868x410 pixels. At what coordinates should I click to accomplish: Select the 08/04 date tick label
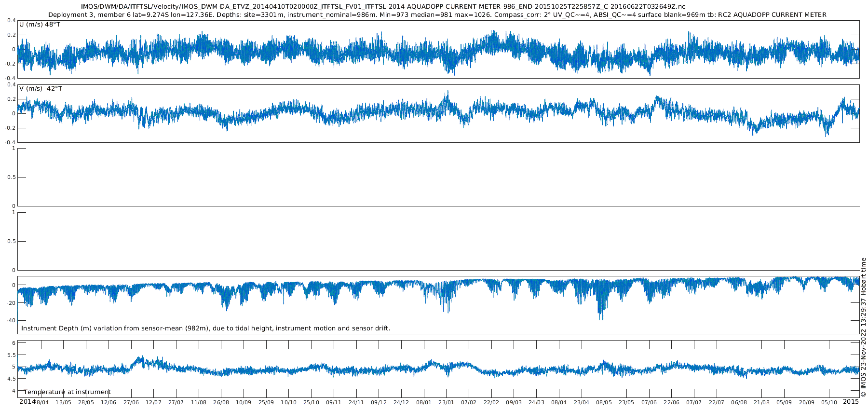[559, 403]
